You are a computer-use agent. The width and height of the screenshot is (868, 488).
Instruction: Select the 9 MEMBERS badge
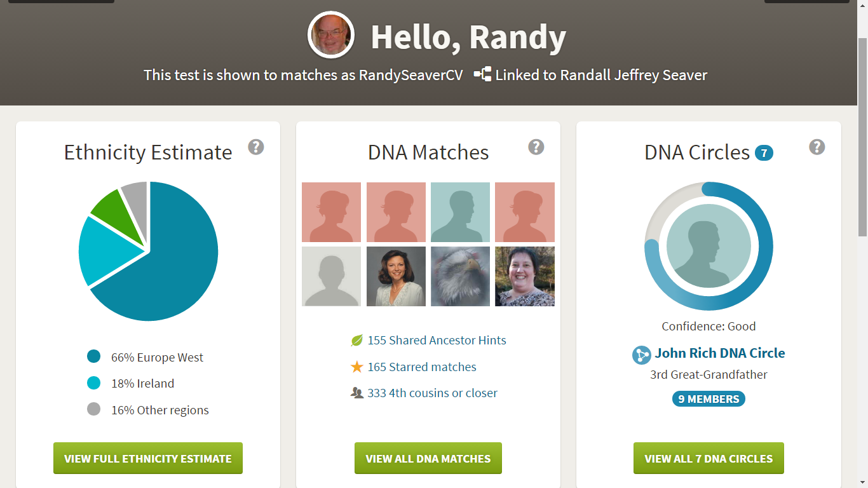pos(709,399)
